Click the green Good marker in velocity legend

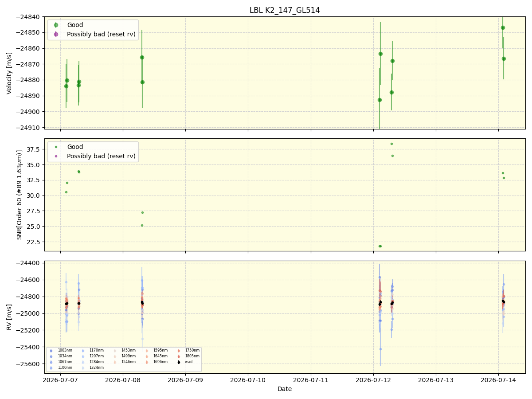pyautogui.click(x=56, y=25)
